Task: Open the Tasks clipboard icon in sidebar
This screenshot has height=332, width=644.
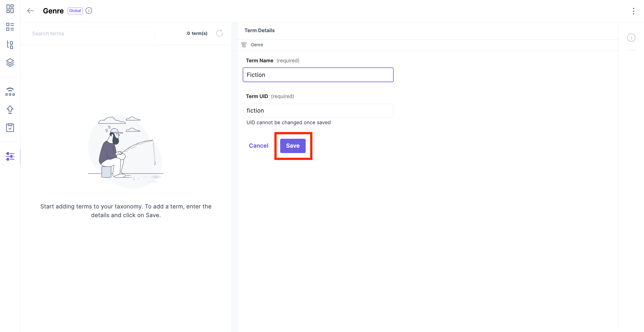Action: (10, 127)
